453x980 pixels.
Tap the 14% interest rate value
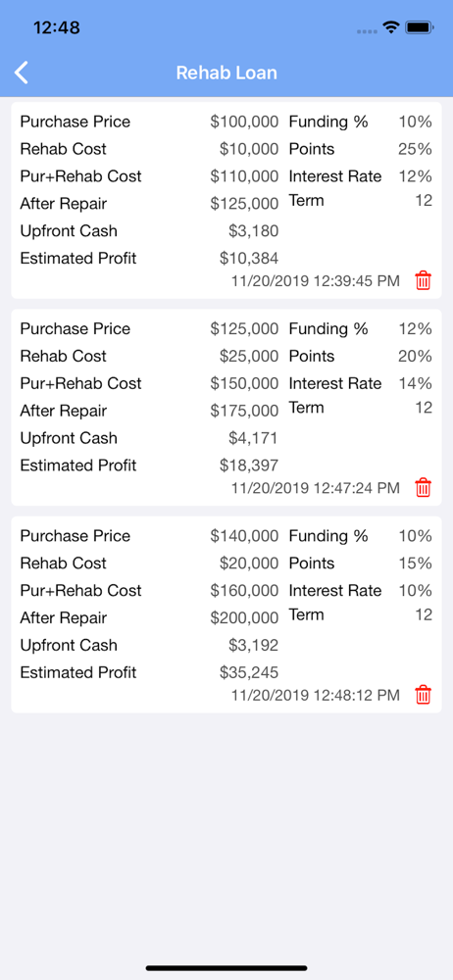(x=416, y=383)
